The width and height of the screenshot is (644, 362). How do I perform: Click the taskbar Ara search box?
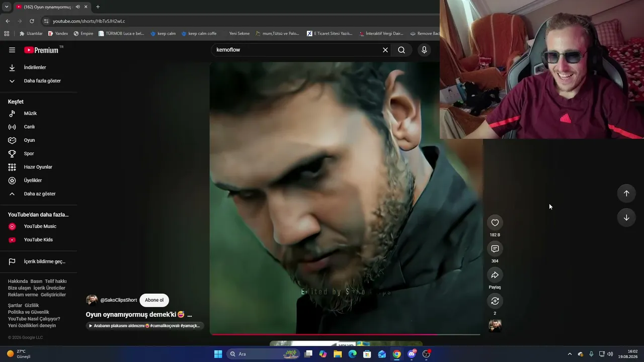click(x=263, y=354)
